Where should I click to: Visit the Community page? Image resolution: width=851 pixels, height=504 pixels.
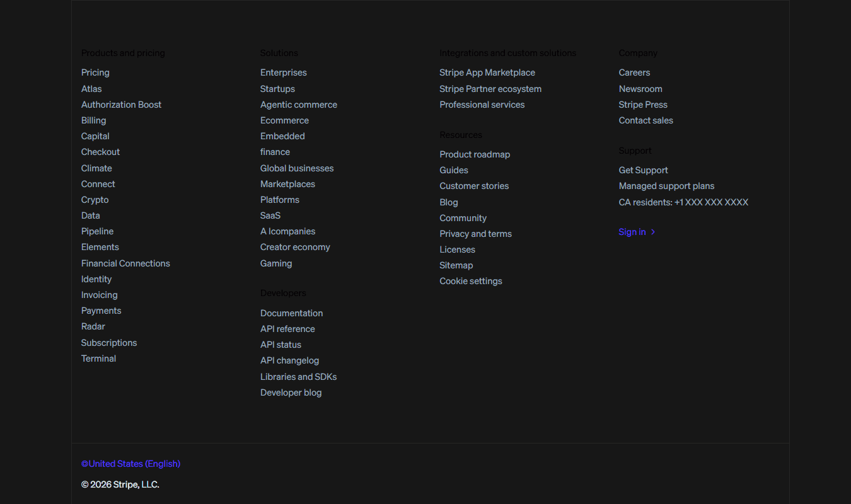tap(463, 218)
